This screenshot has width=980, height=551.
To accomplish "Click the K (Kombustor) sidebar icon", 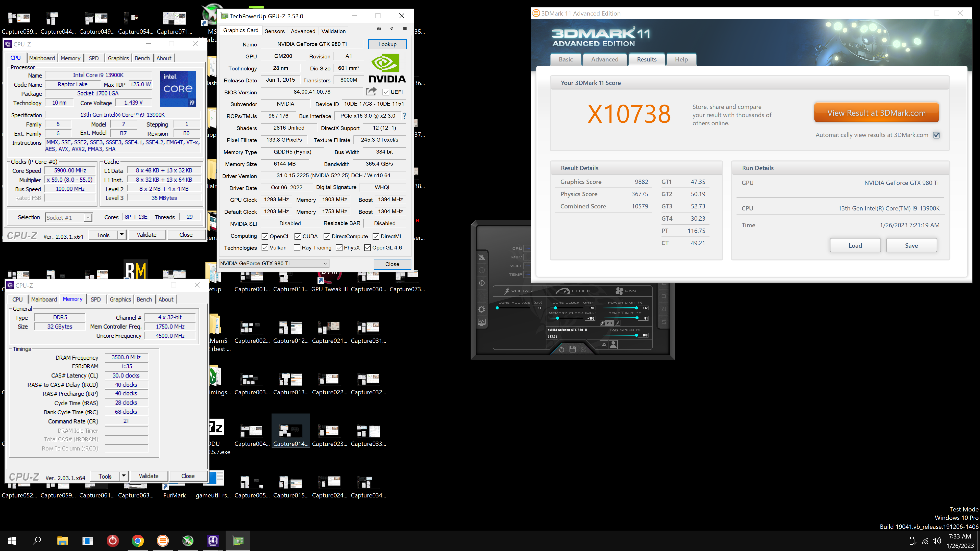I will pyautogui.click(x=482, y=270).
